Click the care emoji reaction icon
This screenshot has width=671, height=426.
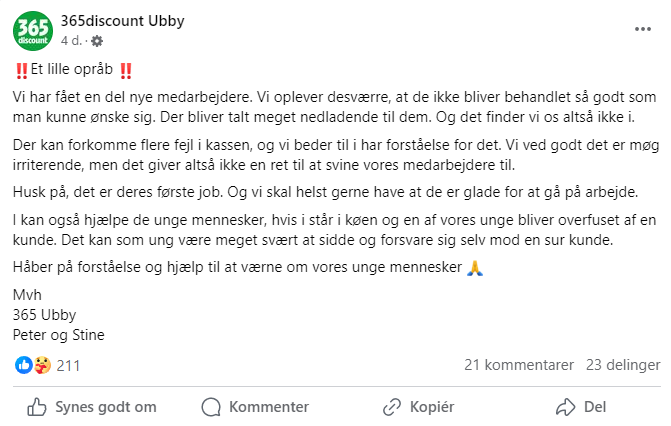[41, 366]
